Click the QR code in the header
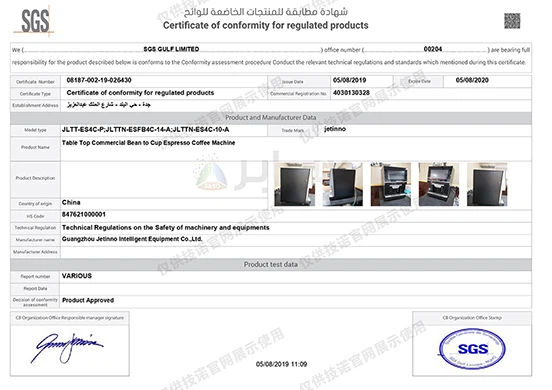Screen dimensions: 552x390 (512, 21)
